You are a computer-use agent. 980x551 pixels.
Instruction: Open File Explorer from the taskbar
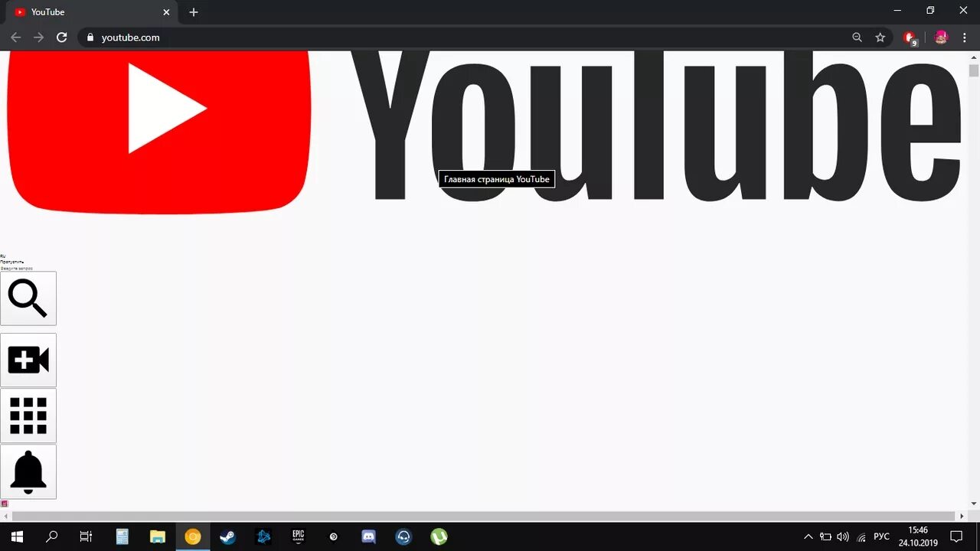tap(158, 536)
